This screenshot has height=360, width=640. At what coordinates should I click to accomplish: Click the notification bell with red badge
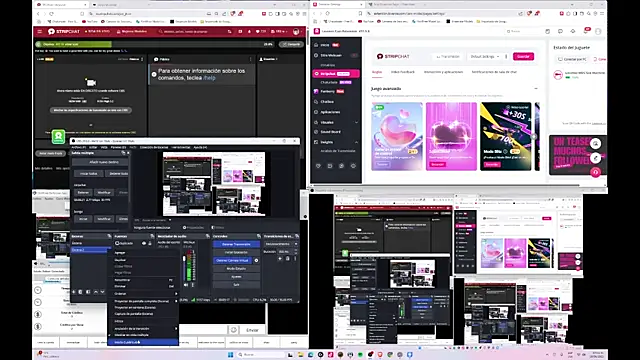pyautogui.click(x=586, y=31)
